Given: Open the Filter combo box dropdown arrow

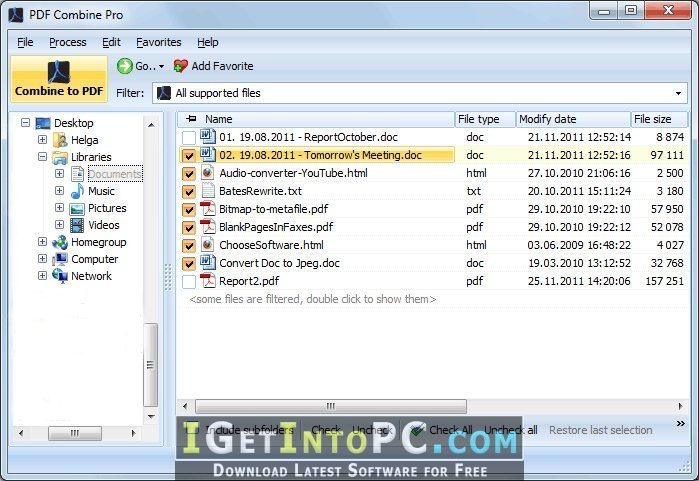Looking at the screenshot, I should [678, 93].
